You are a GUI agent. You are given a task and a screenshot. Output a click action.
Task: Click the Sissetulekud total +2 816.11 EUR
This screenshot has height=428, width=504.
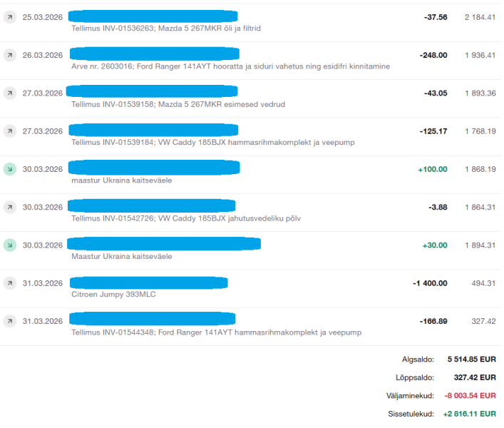[469, 414]
